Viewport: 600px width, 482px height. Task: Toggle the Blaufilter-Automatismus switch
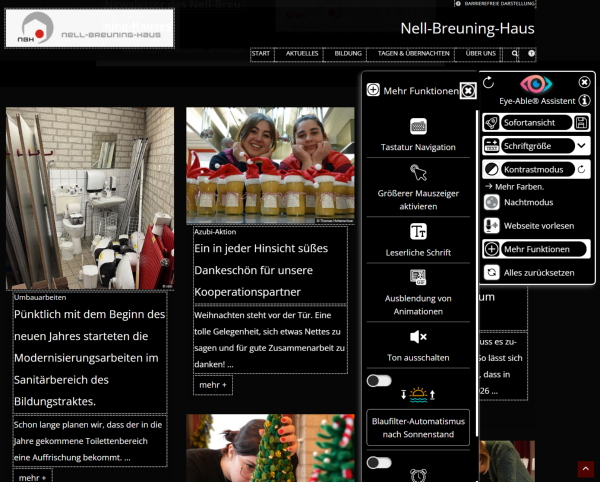379,381
